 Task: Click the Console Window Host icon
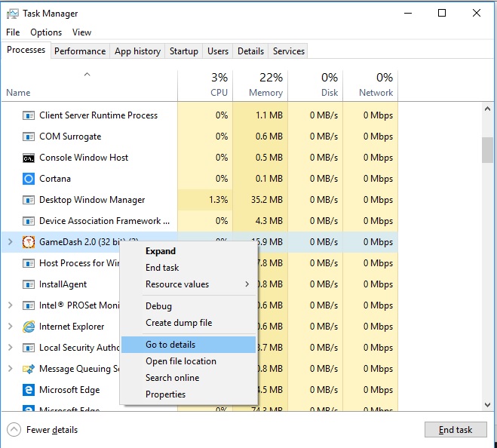[29, 158]
